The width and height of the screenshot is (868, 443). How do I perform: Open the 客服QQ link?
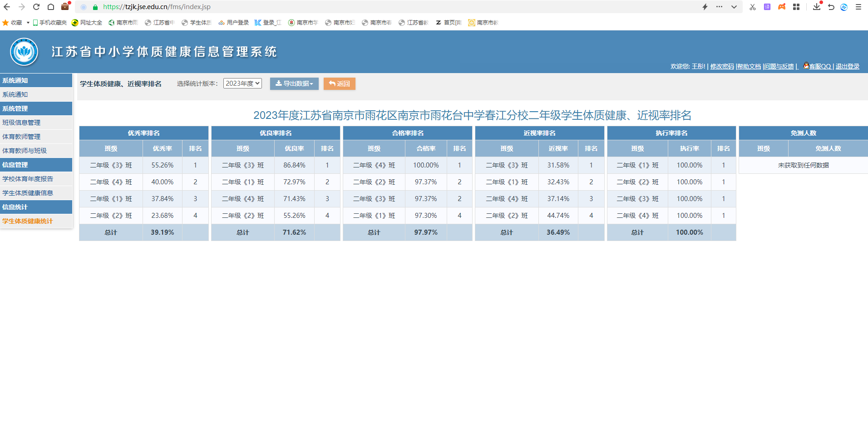click(820, 66)
